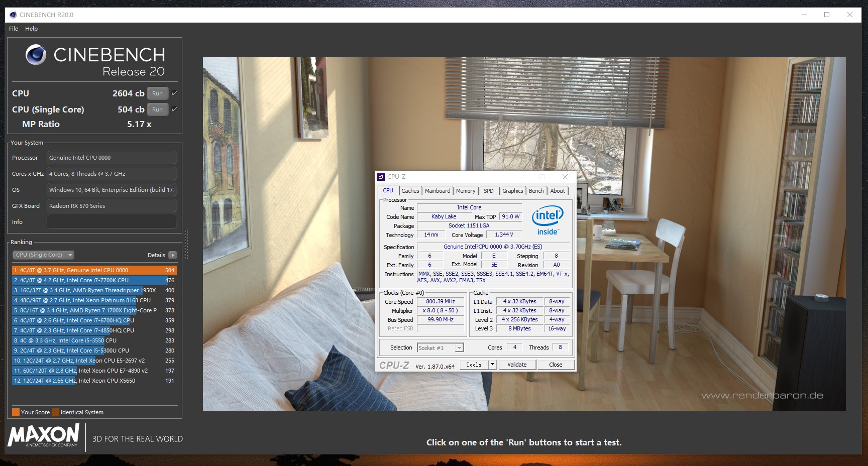Minimize the CPU-Z window
The width and height of the screenshot is (868, 466).
pyautogui.click(x=519, y=177)
